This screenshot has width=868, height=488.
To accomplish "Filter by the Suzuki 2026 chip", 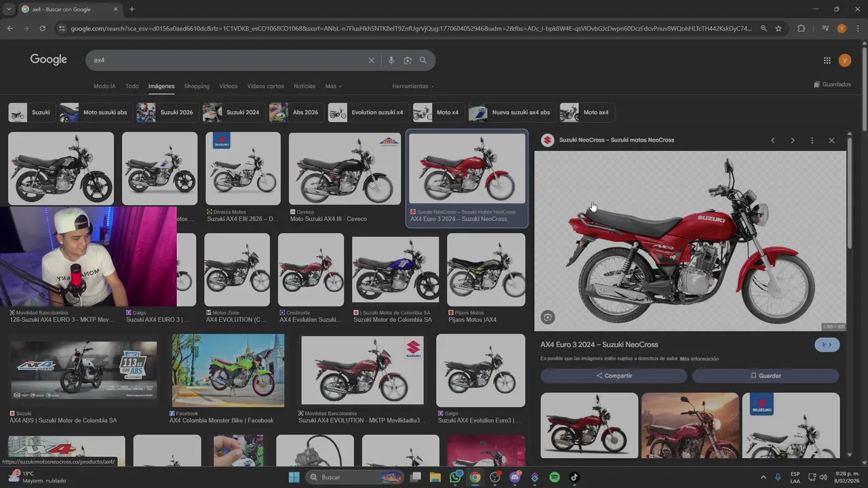I will click(167, 113).
